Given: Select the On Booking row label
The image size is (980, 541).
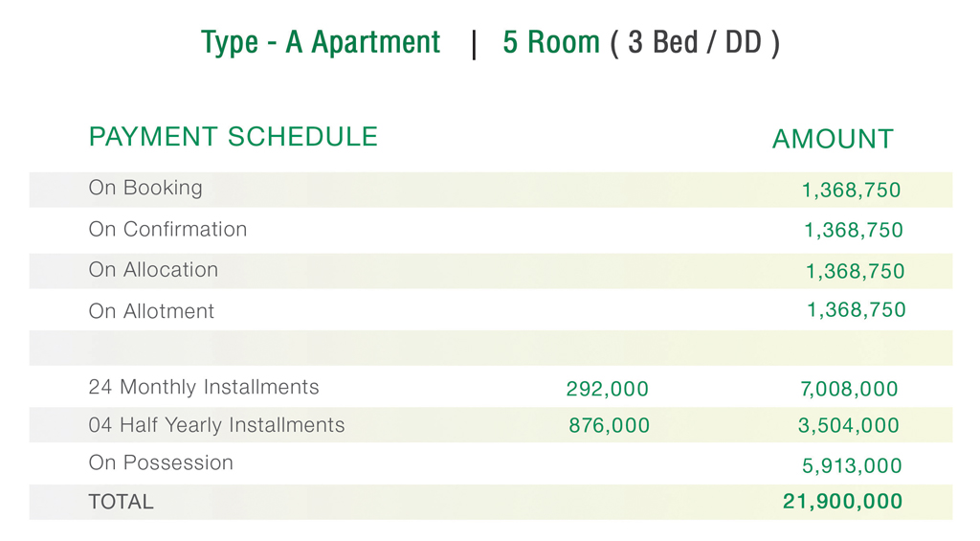Looking at the screenshot, I should [x=145, y=188].
